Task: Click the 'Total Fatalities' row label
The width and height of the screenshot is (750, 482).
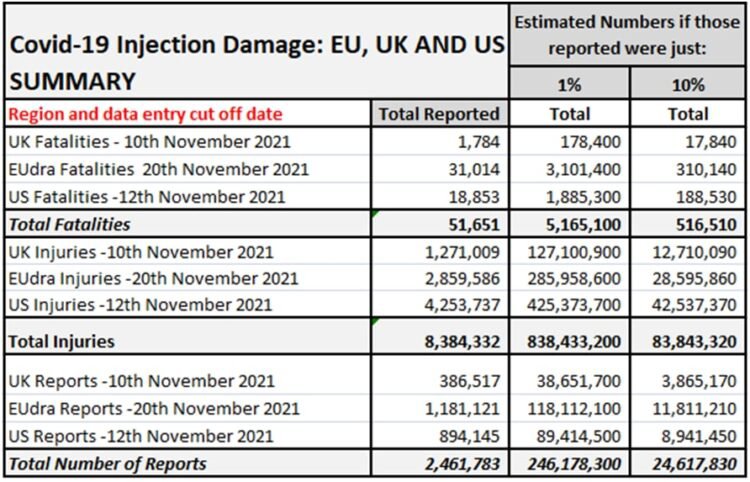Action: coord(70,225)
